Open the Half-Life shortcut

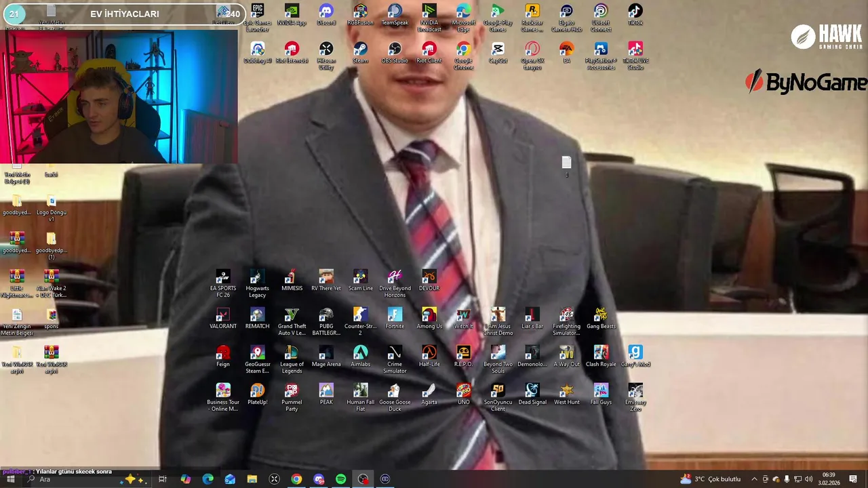(429, 357)
